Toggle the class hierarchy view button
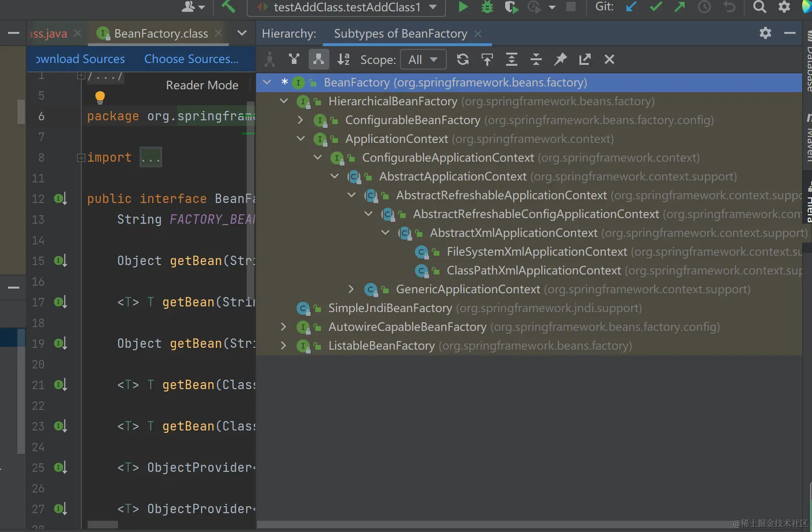Viewport: 812px width, 532px height. [270, 59]
